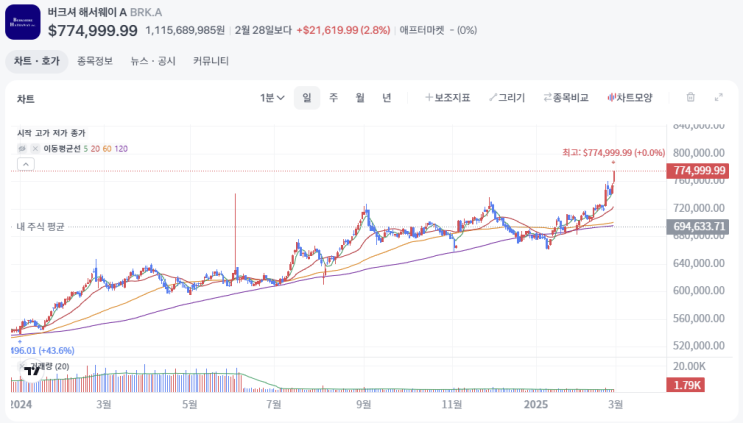Click the TradingView logo on chart
This screenshot has height=423, width=743.
coord(31,370)
